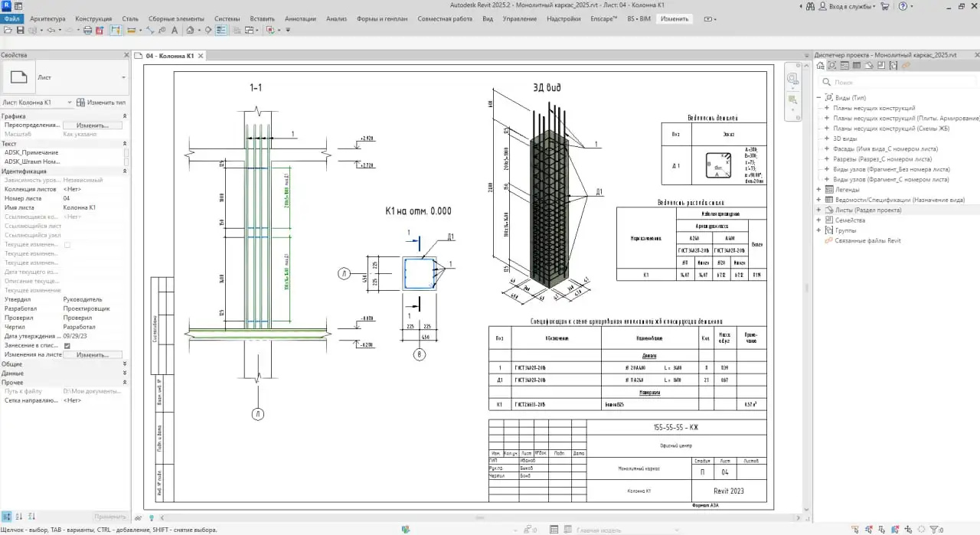Click the Open file icon in quick access toolbar
Screen dimensions: 980x535
(8, 31)
